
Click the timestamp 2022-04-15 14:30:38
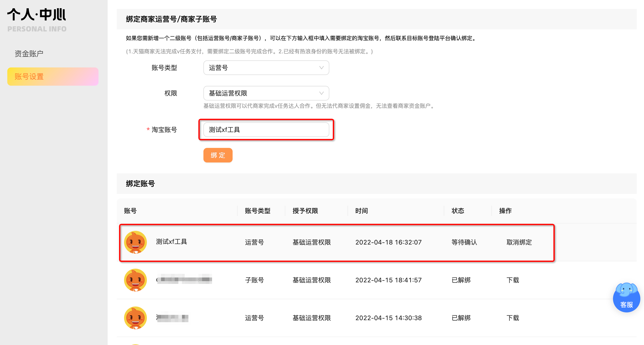click(389, 318)
